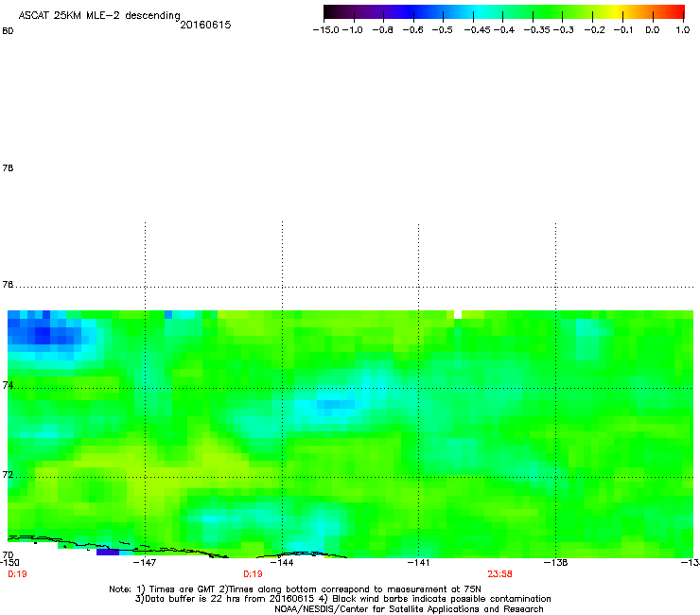Click the latitude axis label "78"
The width and height of the screenshot is (700, 615).
(8, 167)
